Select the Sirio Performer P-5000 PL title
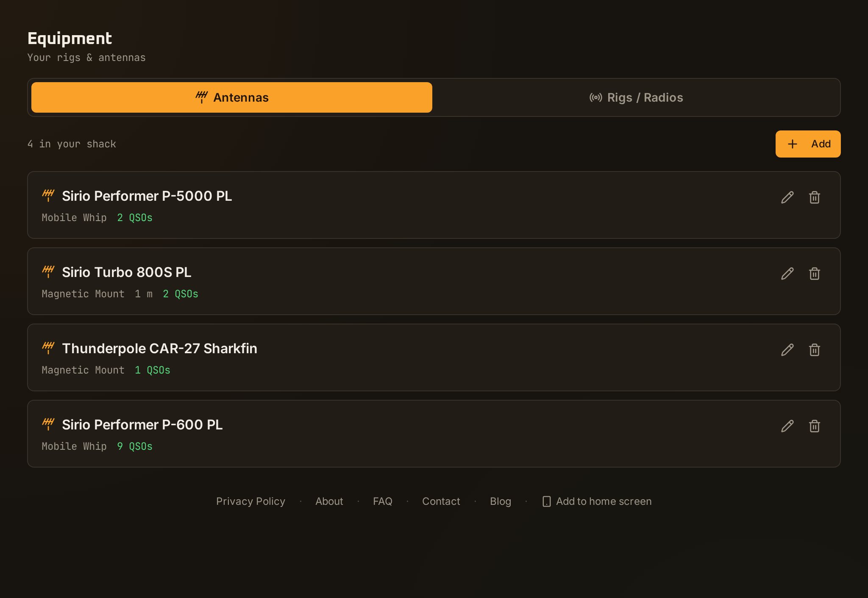The height and width of the screenshot is (598, 868). click(x=147, y=196)
